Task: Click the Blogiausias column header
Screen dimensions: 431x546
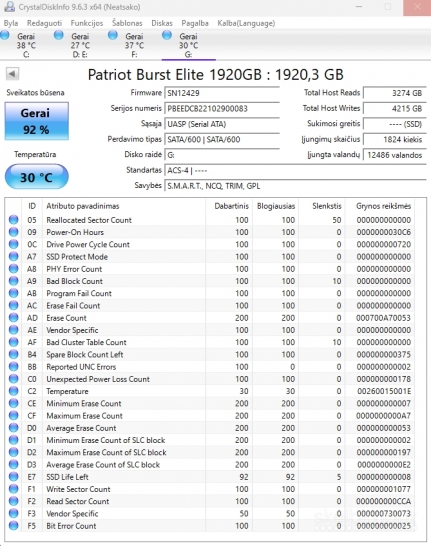Action: pyautogui.click(x=276, y=206)
